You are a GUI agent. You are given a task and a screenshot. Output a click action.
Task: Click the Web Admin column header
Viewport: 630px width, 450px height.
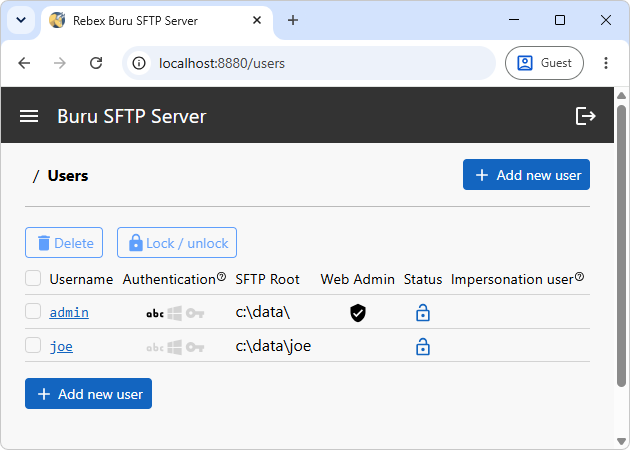(x=358, y=279)
